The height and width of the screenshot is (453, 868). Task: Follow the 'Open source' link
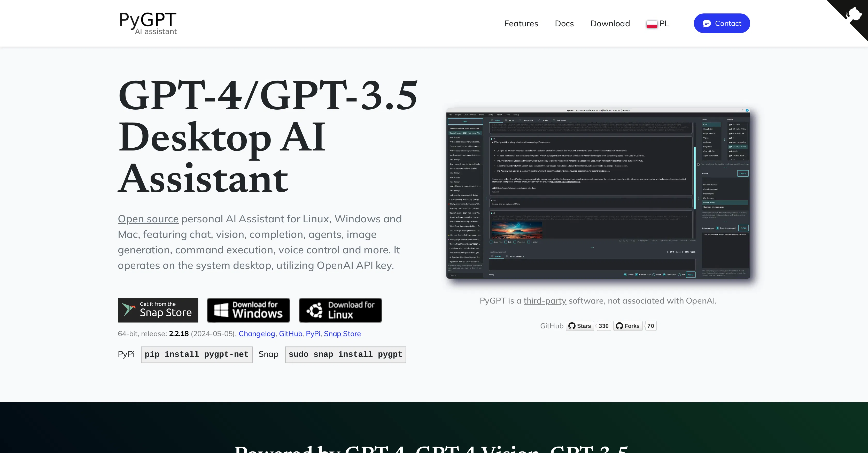coord(148,218)
